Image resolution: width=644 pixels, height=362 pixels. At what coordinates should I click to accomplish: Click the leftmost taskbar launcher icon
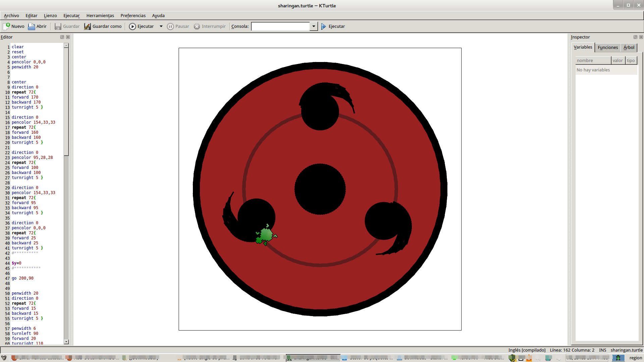pos(4,358)
